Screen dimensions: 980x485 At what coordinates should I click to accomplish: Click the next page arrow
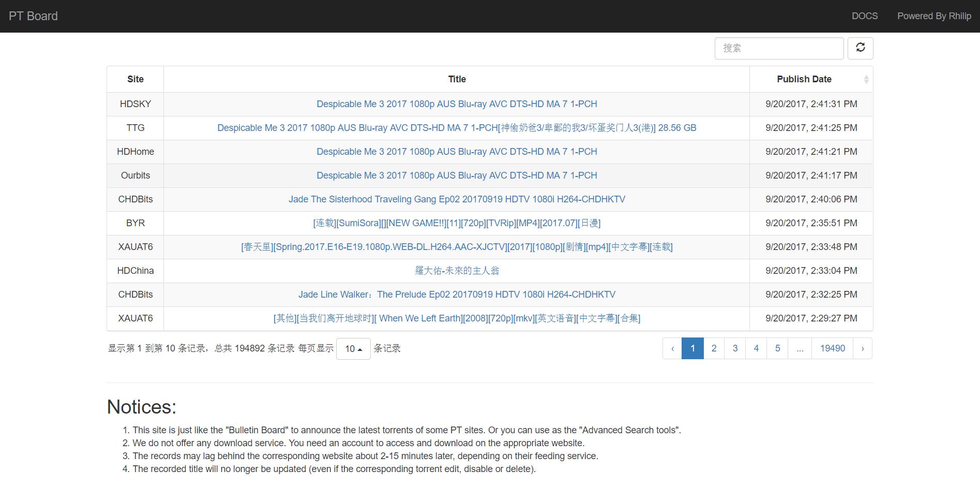point(862,348)
